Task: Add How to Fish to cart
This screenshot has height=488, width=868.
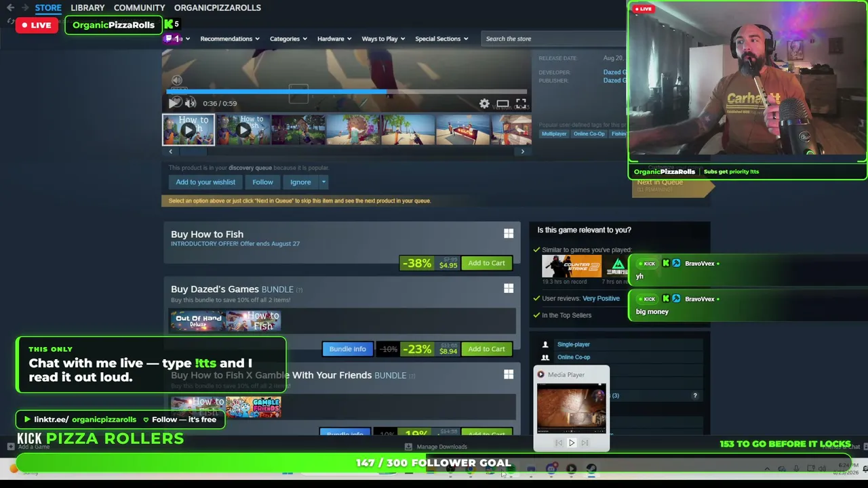Action: pos(486,263)
